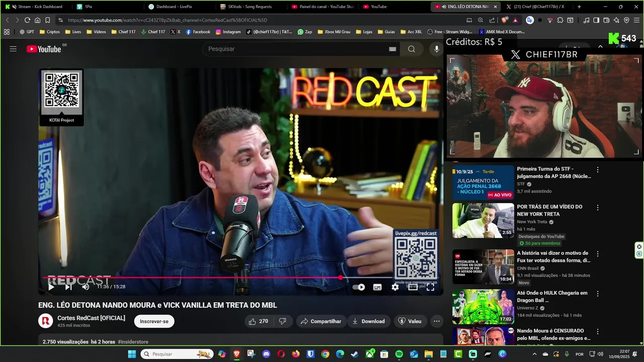
Task: Go to browser home page icon
Action: click(37, 20)
